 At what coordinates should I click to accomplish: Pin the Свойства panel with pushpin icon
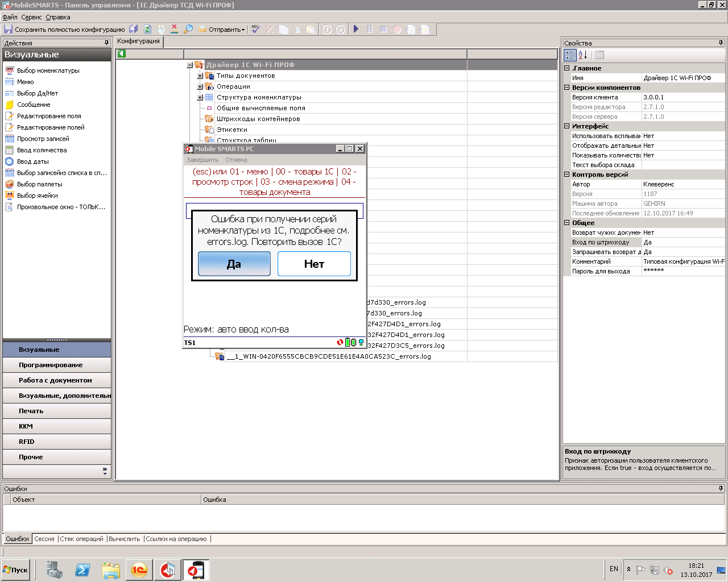pyautogui.click(x=721, y=43)
